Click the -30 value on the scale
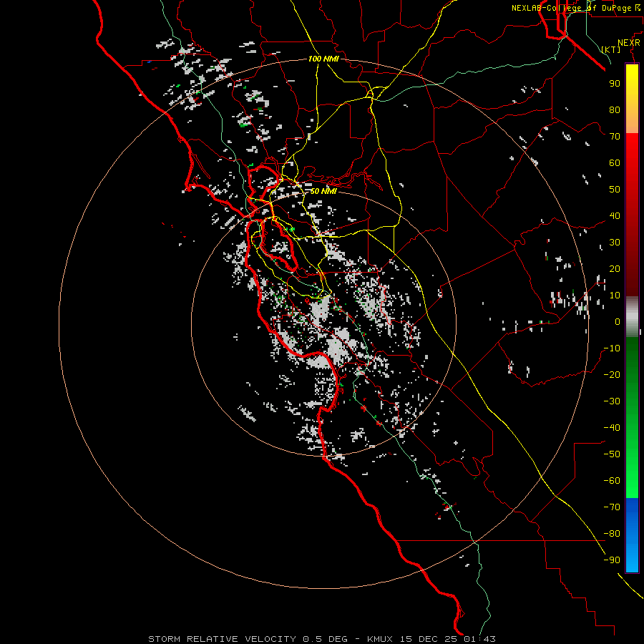 point(612,401)
